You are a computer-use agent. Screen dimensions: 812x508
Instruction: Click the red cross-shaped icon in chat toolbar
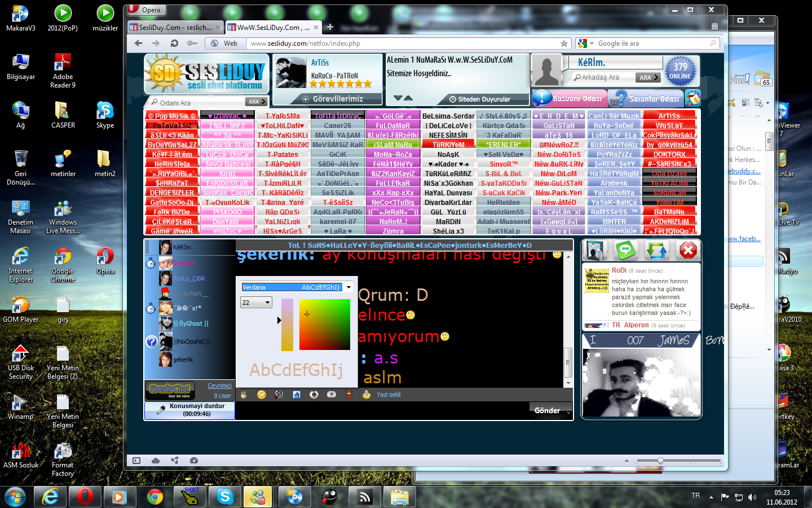(x=349, y=395)
